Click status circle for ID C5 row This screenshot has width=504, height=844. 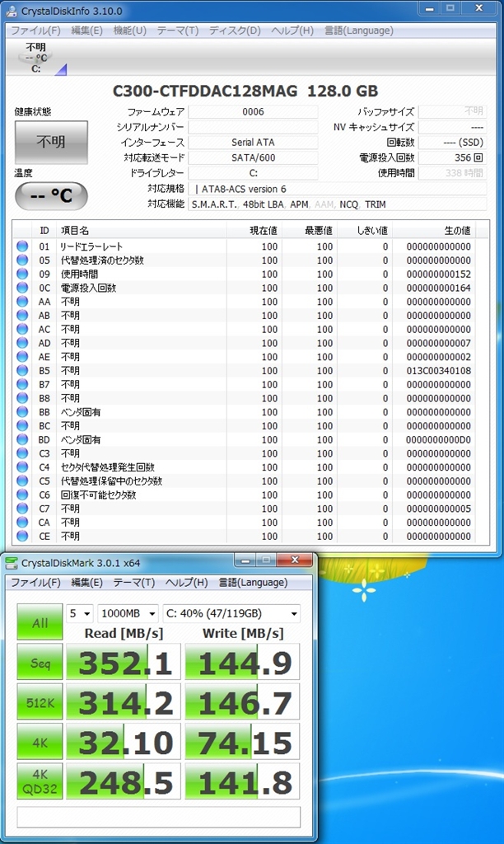(22, 481)
